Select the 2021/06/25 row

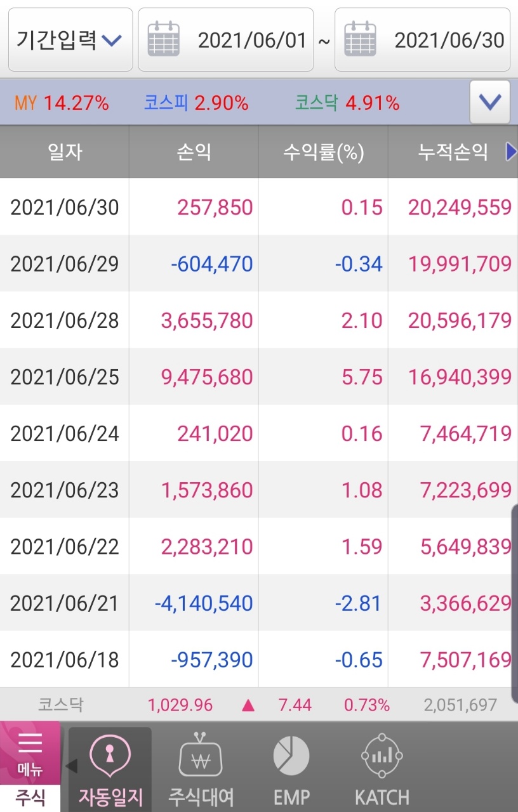point(254,377)
